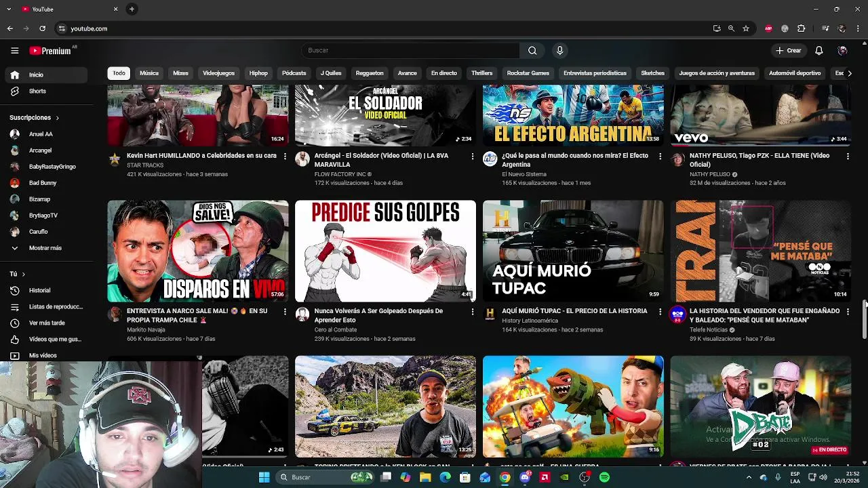This screenshot has width=868, height=488.
Task: Show hidden system tray icons
Action: [749, 477]
